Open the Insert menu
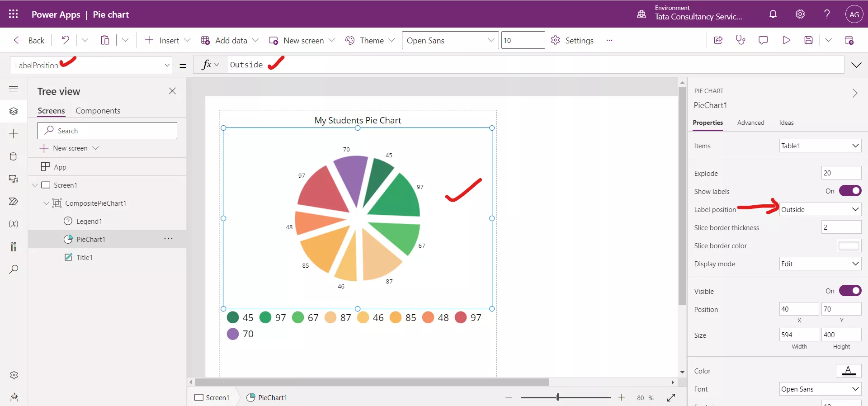868x406 pixels. (x=167, y=40)
